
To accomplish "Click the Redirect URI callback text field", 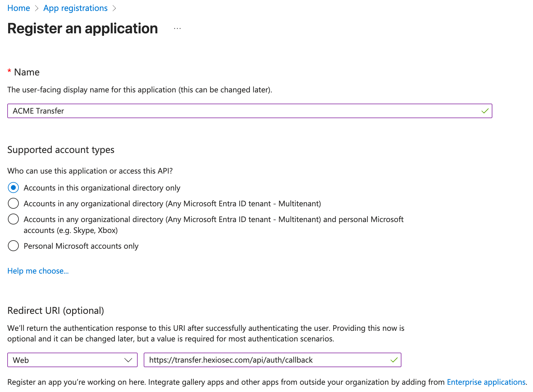I will [x=258, y=360].
